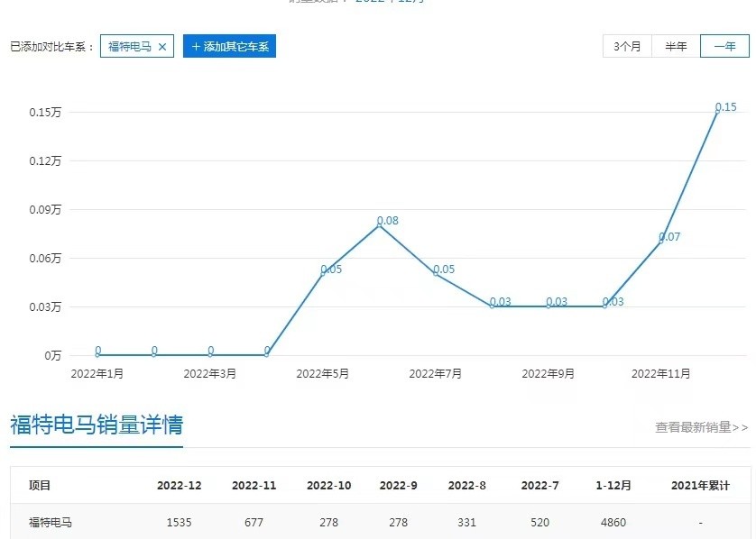The image size is (756, 539).
Task: Click the 2022-12 column header
Action: coord(179,486)
